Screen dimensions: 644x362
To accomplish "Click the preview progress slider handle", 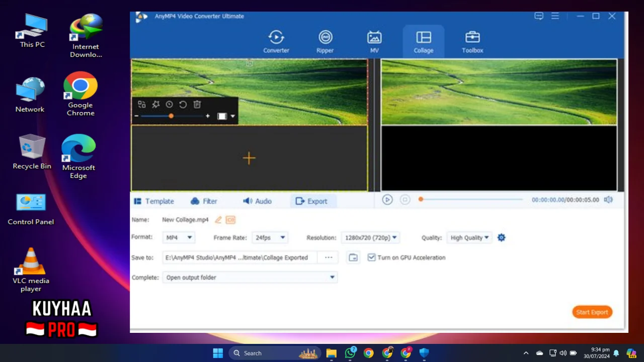I will pyautogui.click(x=421, y=200).
